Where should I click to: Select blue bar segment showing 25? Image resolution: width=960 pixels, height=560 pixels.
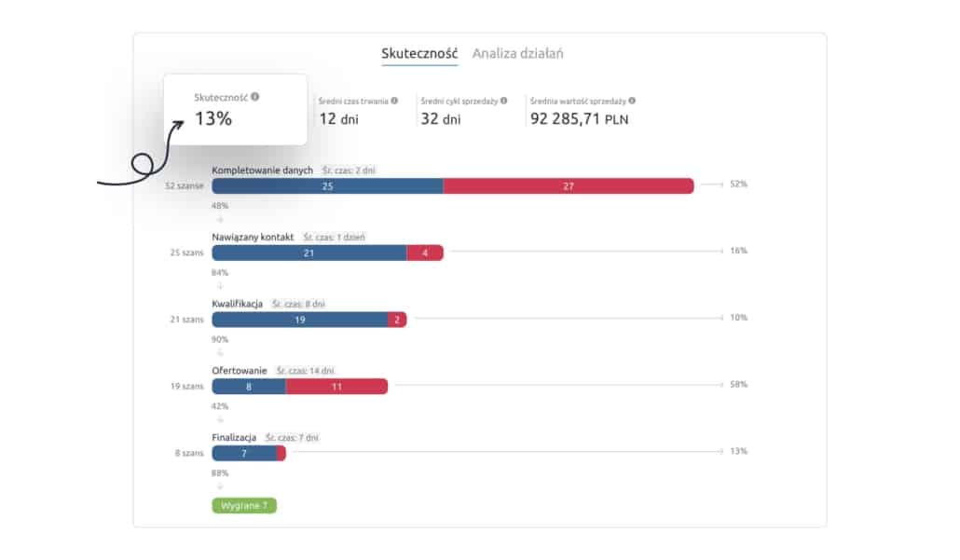327,186
